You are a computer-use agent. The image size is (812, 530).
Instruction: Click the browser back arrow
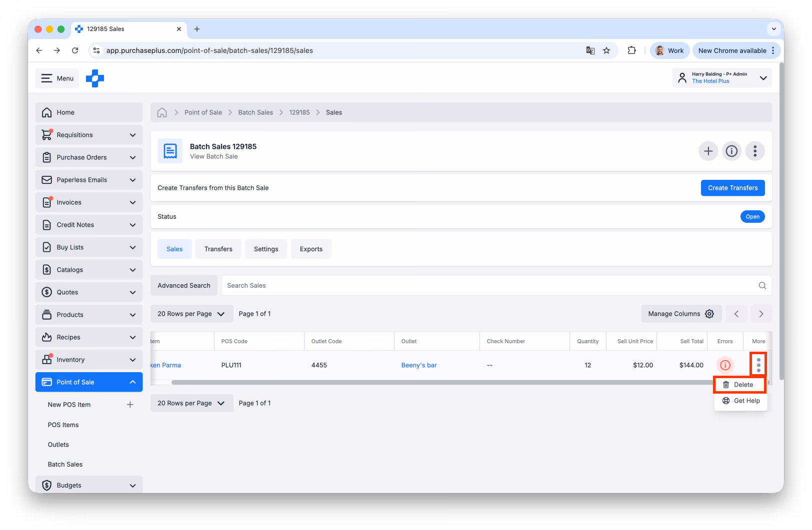point(39,50)
